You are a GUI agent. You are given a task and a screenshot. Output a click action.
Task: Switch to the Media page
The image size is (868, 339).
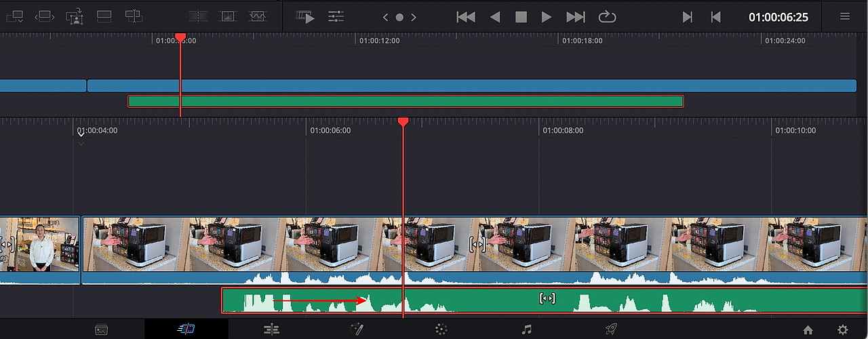click(102, 330)
